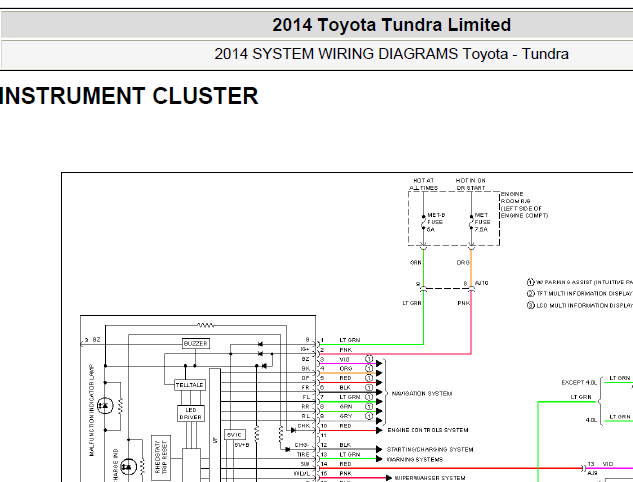
Task: Click the 'GRN' wire label below the fuse box
Action: coord(415,262)
